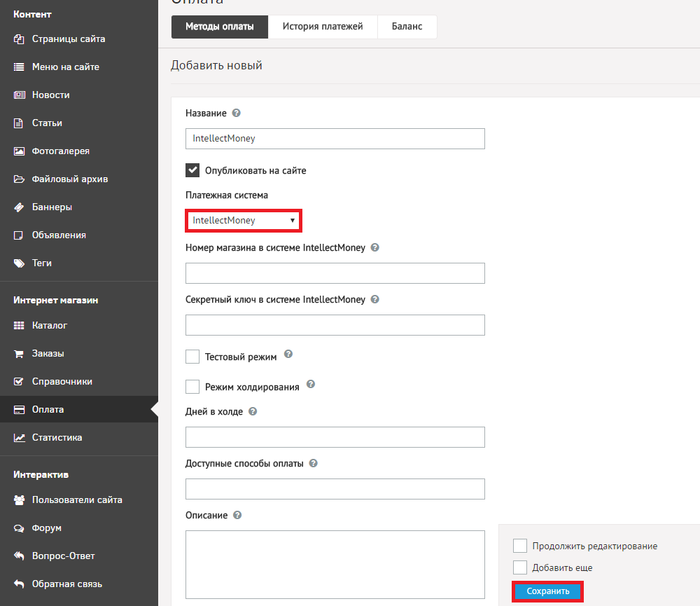The width and height of the screenshot is (700, 606).
Task: Open the Платежная система dropdown
Action: tap(243, 220)
